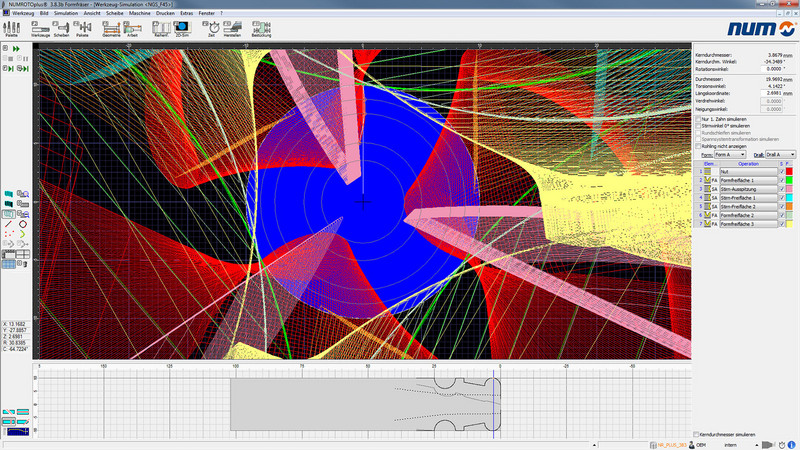Image resolution: width=800 pixels, height=450 pixels.
Task: Open the Bestückung toolbar icon
Action: tap(260, 29)
